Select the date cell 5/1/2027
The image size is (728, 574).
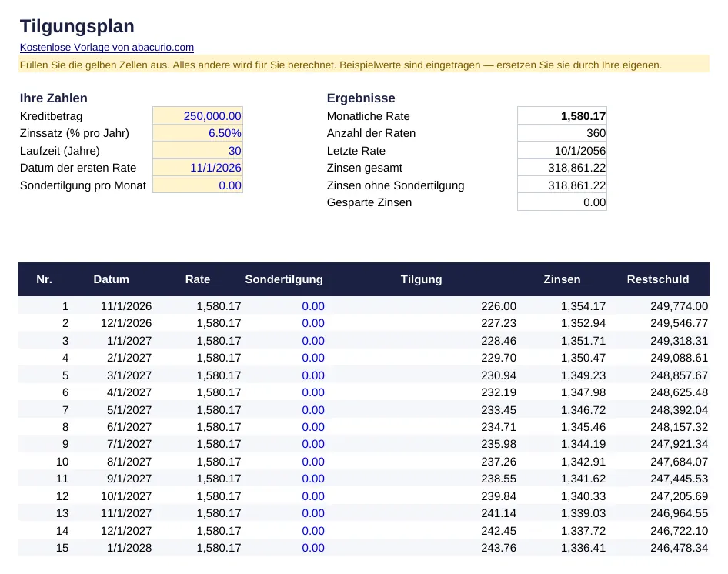click(x=129, y=410)
